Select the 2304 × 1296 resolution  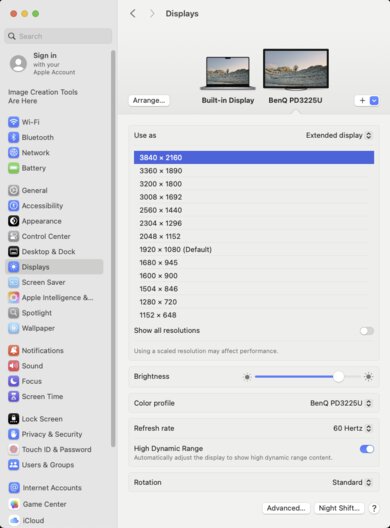point(254,223)
